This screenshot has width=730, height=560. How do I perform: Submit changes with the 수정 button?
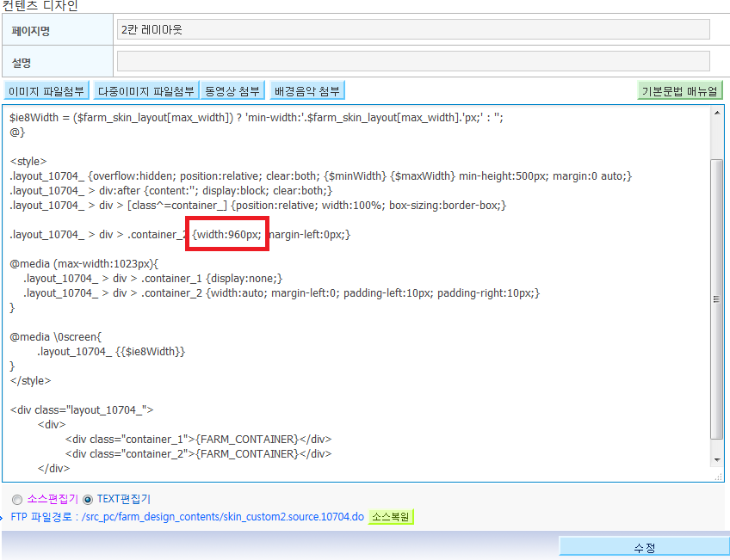(x=644, y=547)
